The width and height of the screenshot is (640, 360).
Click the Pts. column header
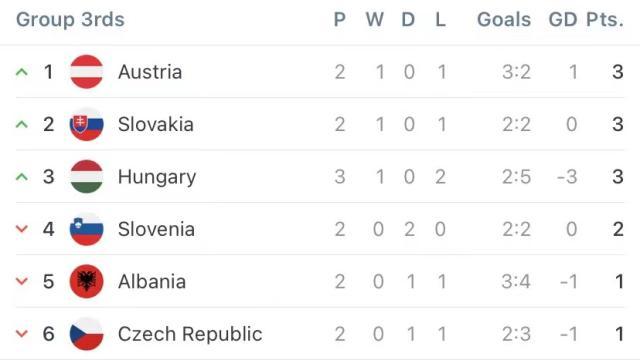(605, 20)
